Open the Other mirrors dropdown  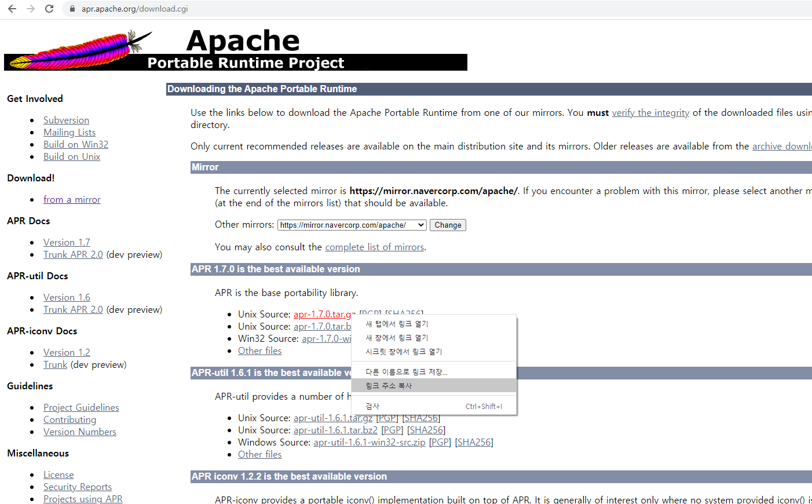[352, 225]
